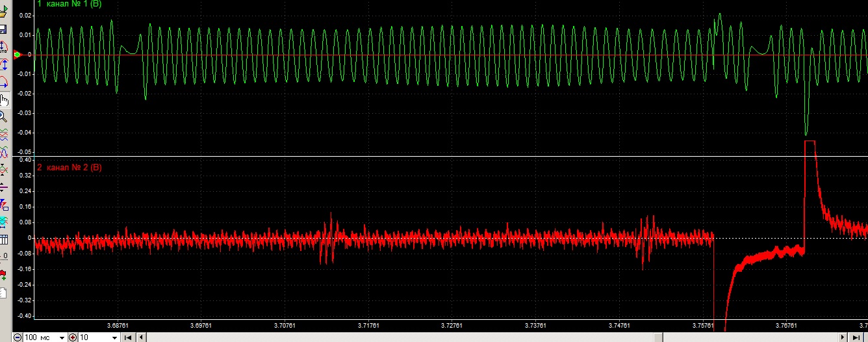Jump to the end of the recording

coord(856,337)
